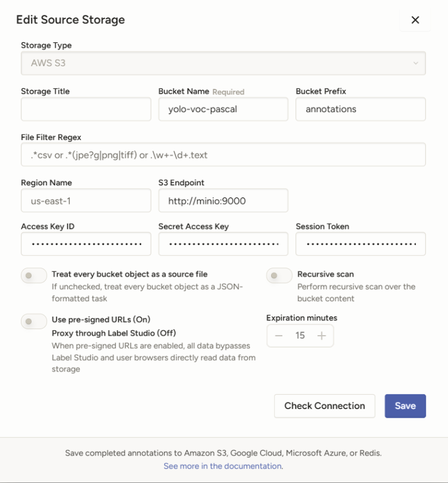This screenshot has width=448, height=483.
Task: Toggle Use pre-signed URLs switch
Action: [x=34, y=321]
